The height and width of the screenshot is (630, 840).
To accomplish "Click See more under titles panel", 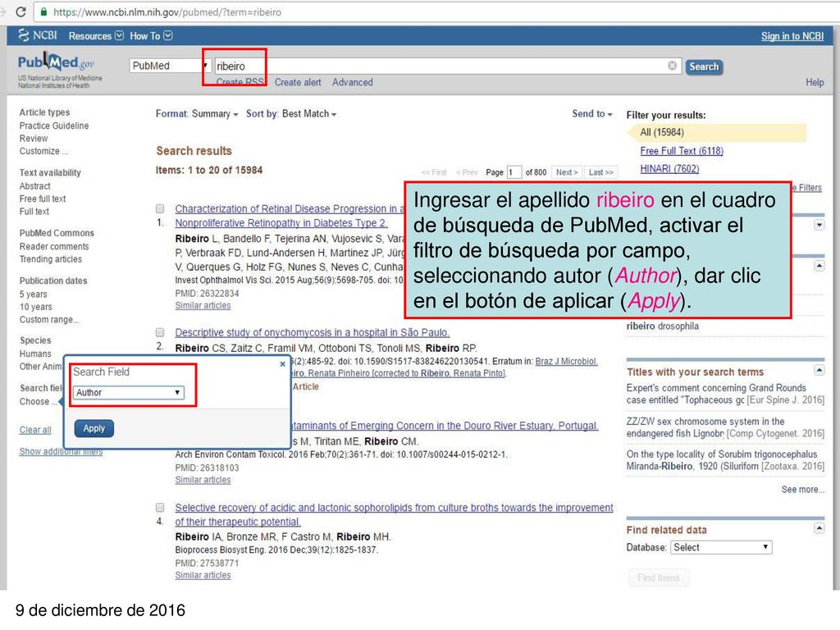I will pos(802,490).
